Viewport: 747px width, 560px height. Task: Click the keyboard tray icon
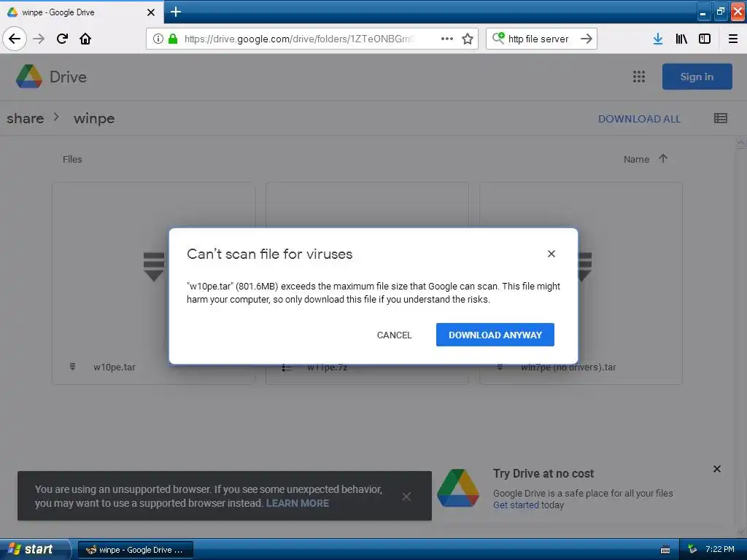[x=665, y=550]
